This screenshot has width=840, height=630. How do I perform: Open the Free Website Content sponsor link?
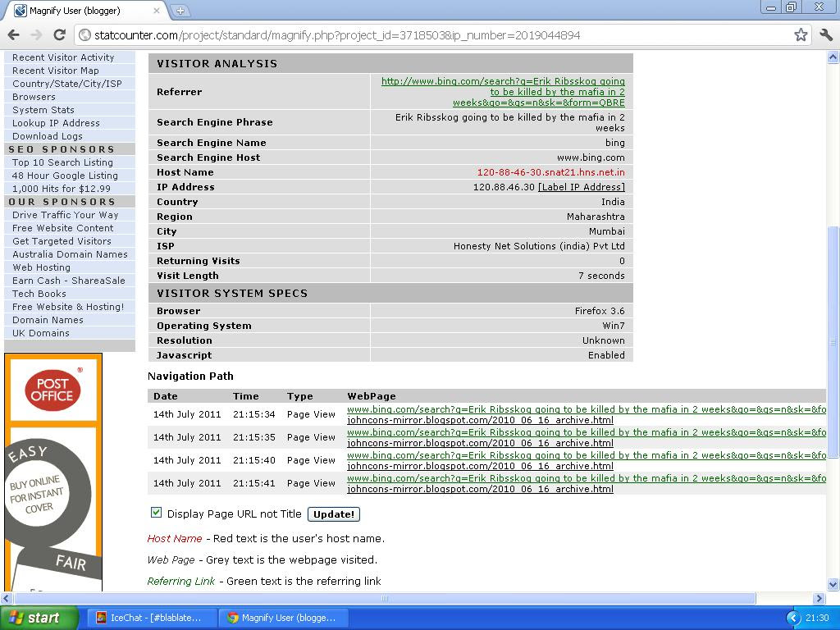(x=62, y=228)
